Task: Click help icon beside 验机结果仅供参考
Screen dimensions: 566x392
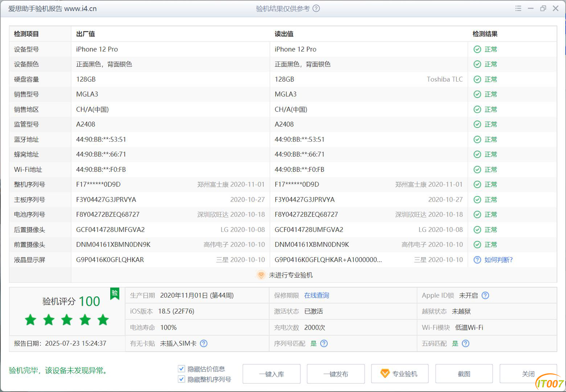Action: (316, 8)
